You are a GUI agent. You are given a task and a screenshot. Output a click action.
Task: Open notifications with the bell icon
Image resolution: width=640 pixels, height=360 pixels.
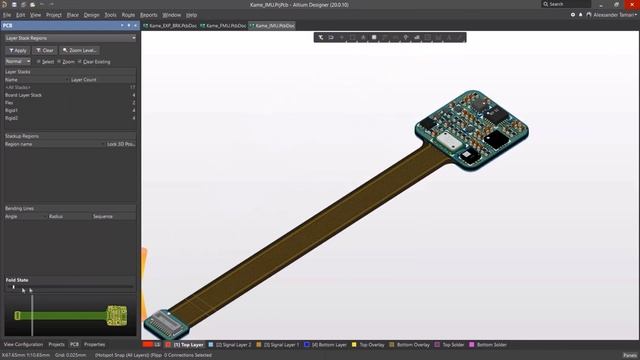coord(580,15)
